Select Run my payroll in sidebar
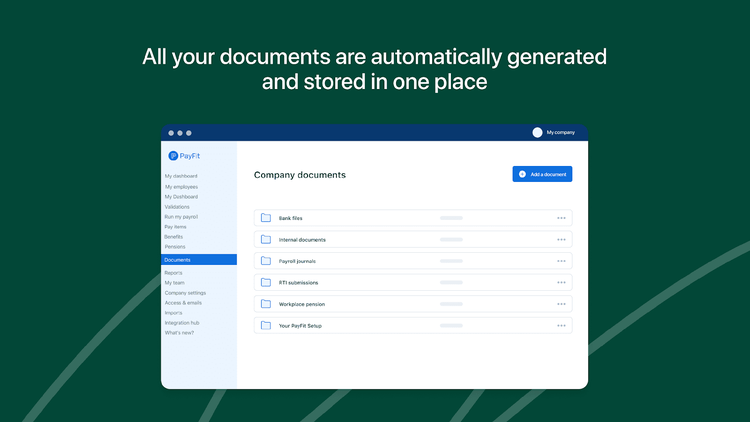Image resolution: width=750 pixels, height=422 pixels. [x=181, y=217]
